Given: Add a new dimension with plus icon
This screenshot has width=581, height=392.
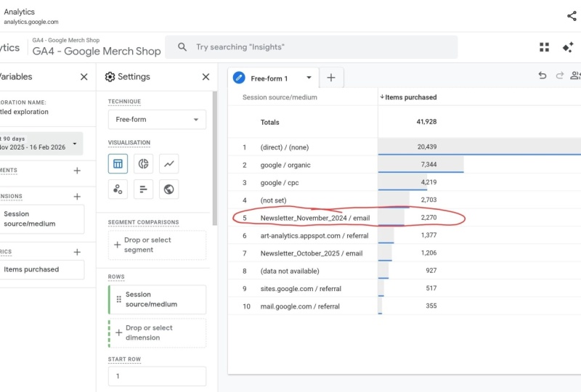Looking at the screenshot, I should 77,197.
